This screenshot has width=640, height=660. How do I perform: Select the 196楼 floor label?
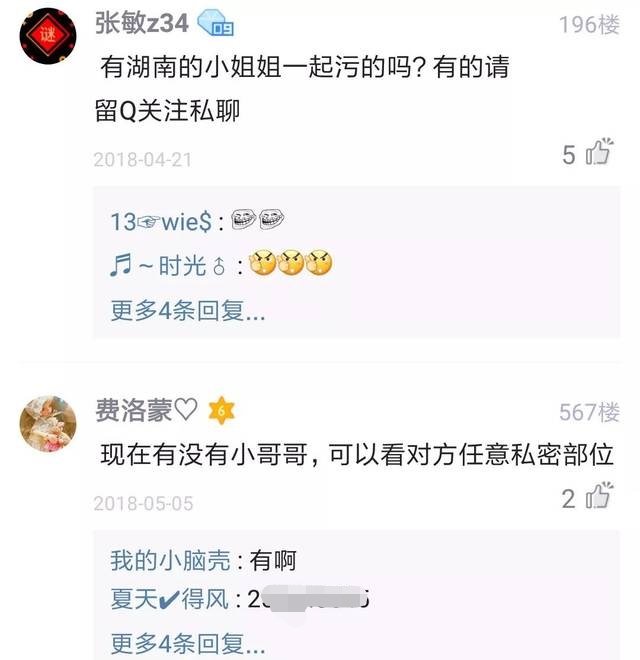tap(589, 24)
